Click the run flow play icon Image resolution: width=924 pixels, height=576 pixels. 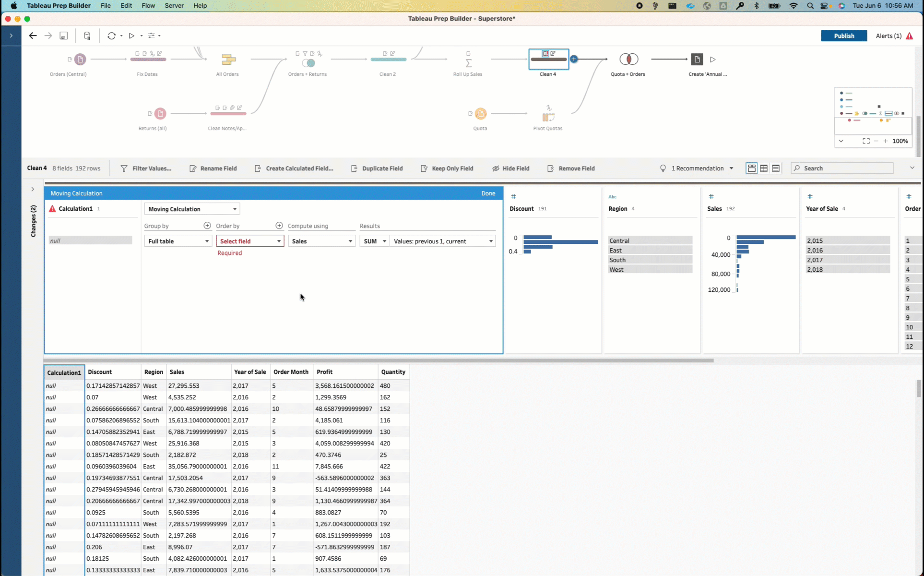tap(131, 36)
